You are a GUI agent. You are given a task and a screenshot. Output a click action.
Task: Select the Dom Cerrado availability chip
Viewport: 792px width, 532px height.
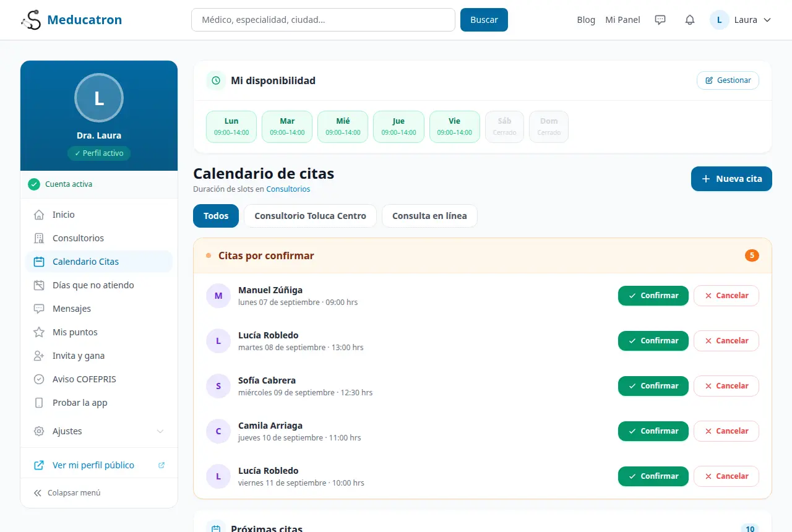549,127
